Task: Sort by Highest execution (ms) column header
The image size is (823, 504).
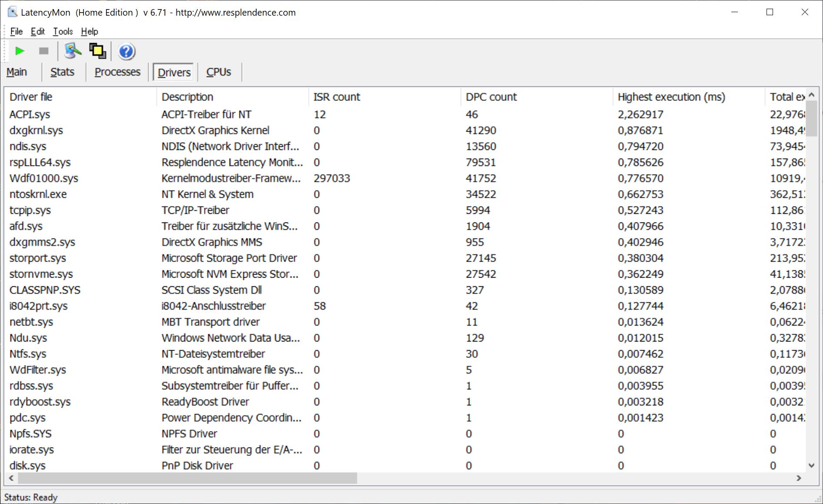Action: [689, 97]
